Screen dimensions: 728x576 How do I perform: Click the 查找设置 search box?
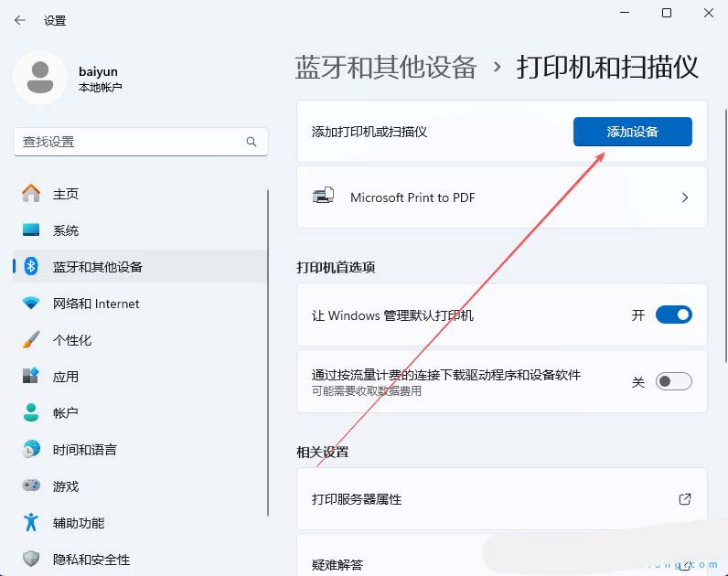[141, 142]
